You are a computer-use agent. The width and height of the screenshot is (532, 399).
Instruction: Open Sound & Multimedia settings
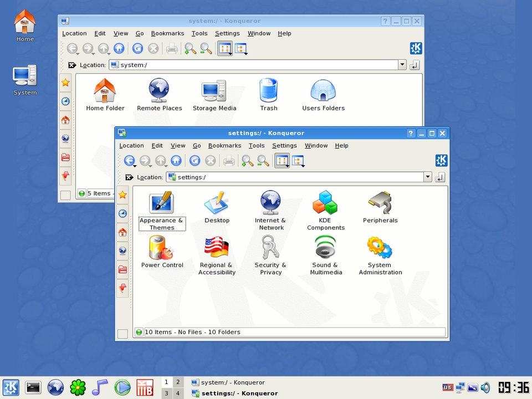[x=326, y=248]
